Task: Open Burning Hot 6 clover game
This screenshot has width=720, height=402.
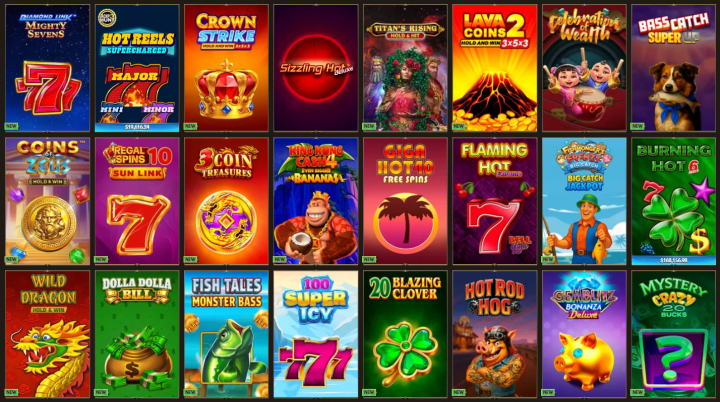Action: click(x=673, y=201)
